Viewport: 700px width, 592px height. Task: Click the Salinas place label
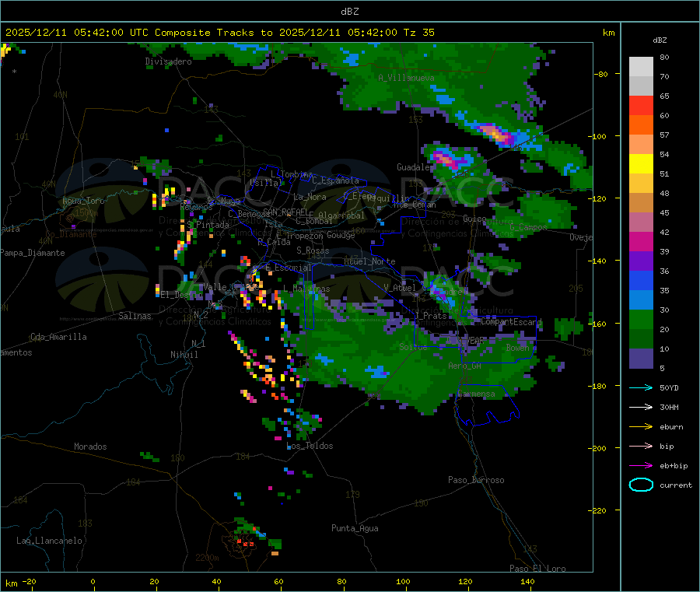135,316
